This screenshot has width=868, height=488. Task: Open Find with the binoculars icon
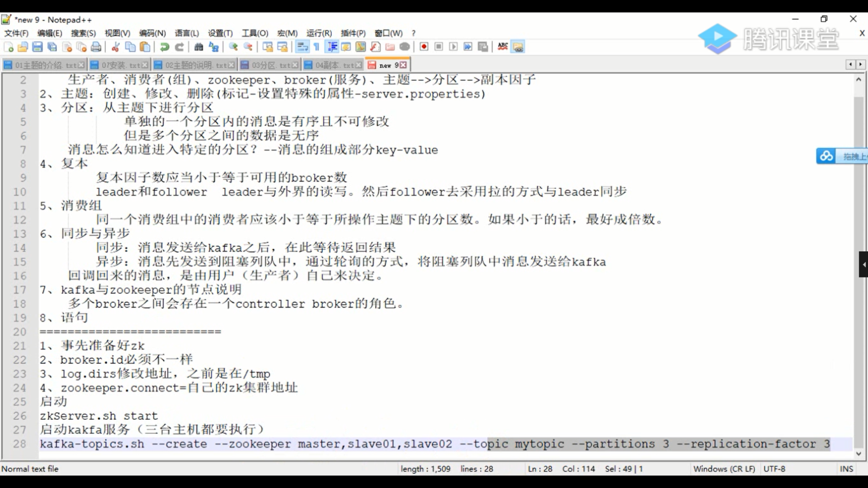point(198,47)
